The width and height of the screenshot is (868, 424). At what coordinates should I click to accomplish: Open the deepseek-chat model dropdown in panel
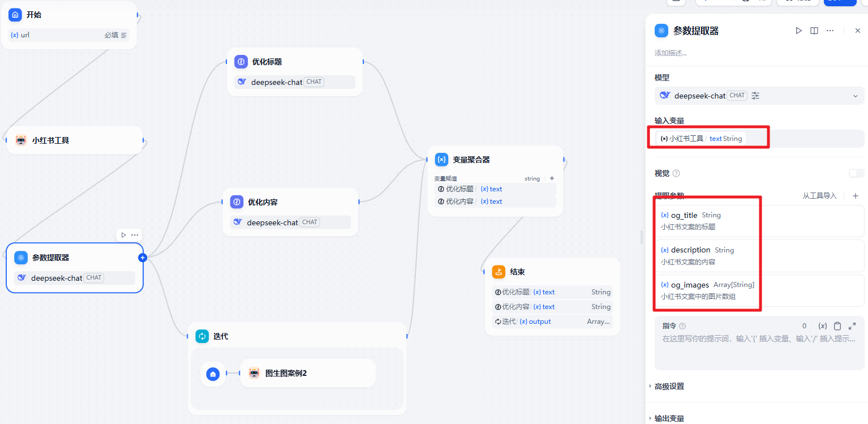(x=855, y=96)
